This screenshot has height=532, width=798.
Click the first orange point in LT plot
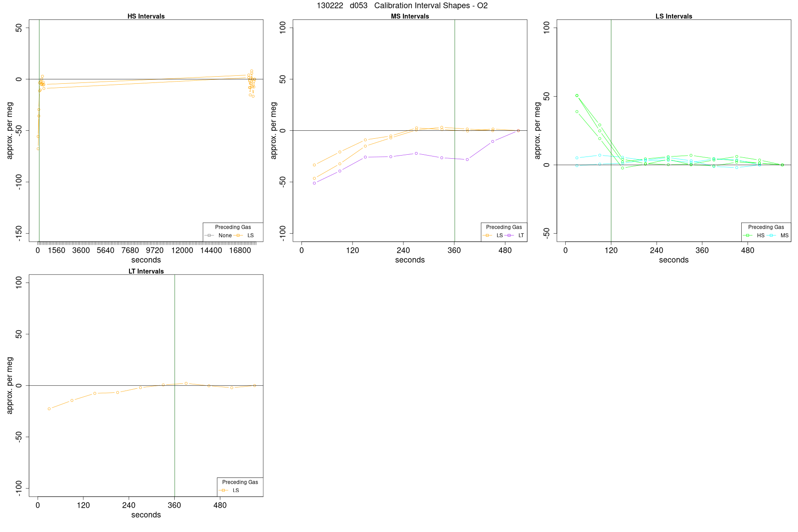pyautogui.click(x=49, y=409)
